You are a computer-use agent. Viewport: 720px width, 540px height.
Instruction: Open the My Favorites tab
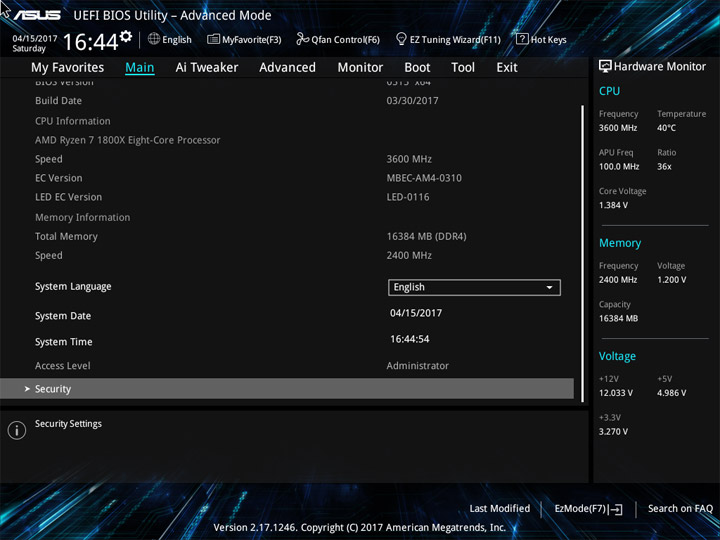pos(68,68)
